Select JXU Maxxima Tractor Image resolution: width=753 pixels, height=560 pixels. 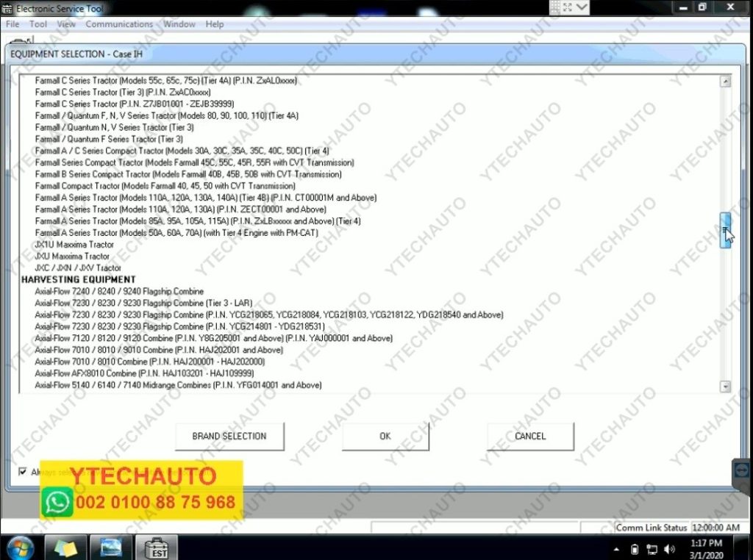[72, 256]
